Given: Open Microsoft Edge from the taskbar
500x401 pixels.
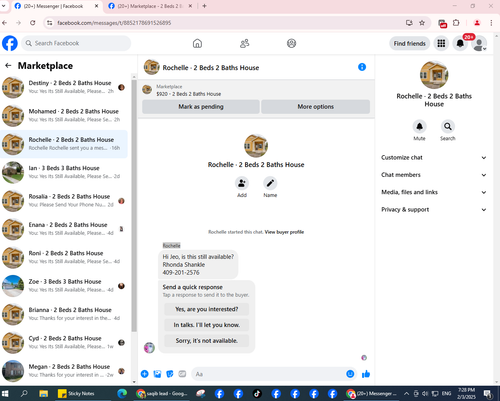Looking at the screenshot, I should 122,394.
